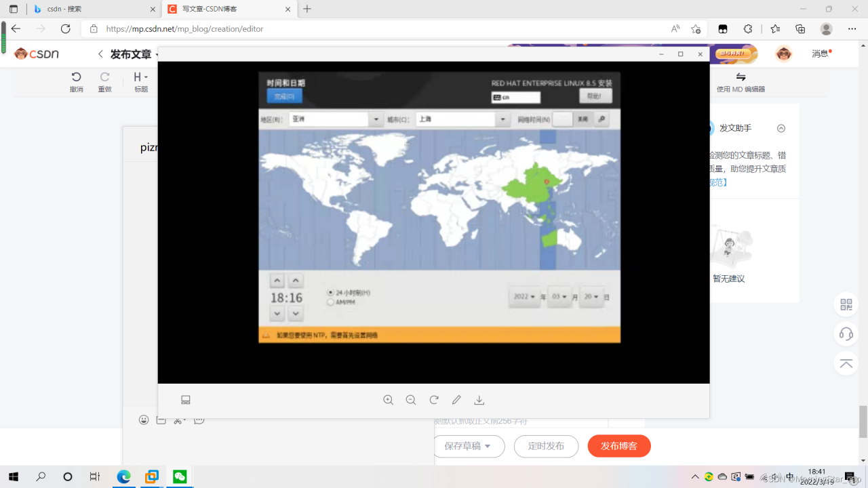The height and width of the screenshot is (488, 868).
Task: Select the 24小时制 radio button
Action: click(x=331, y=293)
